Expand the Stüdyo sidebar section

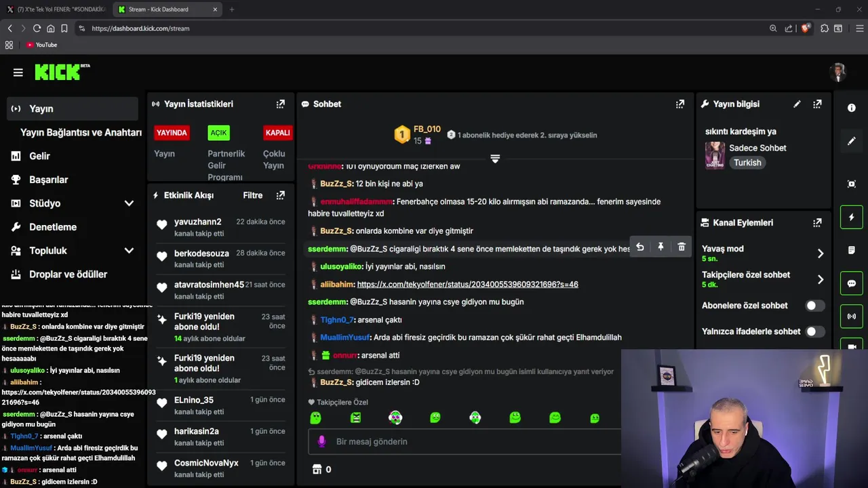point(129,203)
